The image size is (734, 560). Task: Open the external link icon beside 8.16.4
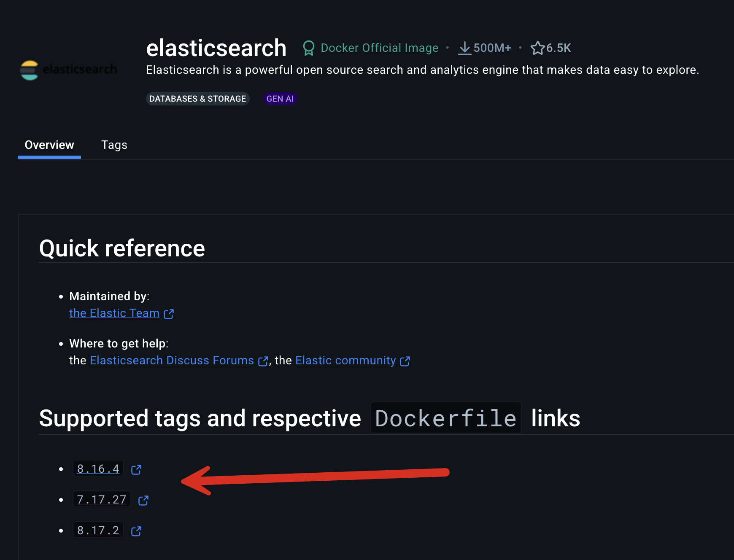point(136,469)
